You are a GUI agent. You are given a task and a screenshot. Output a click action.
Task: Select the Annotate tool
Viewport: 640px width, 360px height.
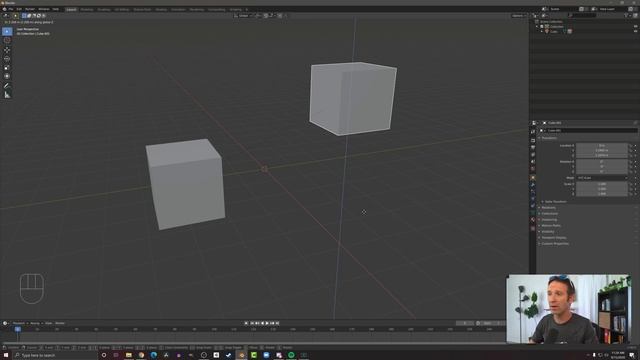(7, 86)
